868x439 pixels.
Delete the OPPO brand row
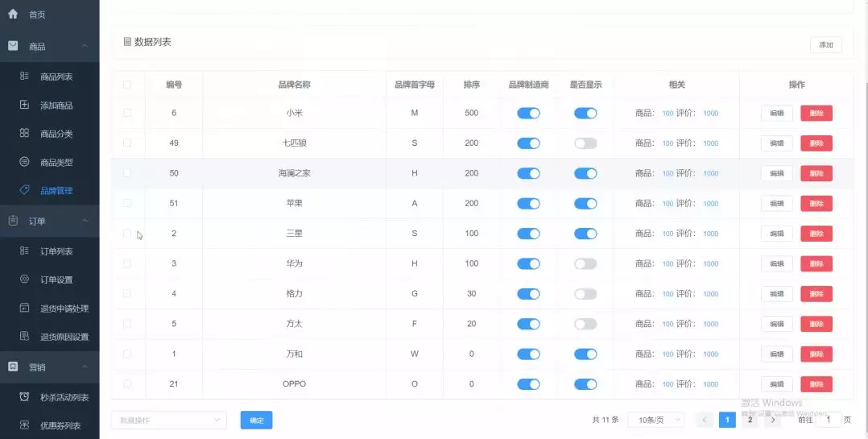[x=816, y=384]
